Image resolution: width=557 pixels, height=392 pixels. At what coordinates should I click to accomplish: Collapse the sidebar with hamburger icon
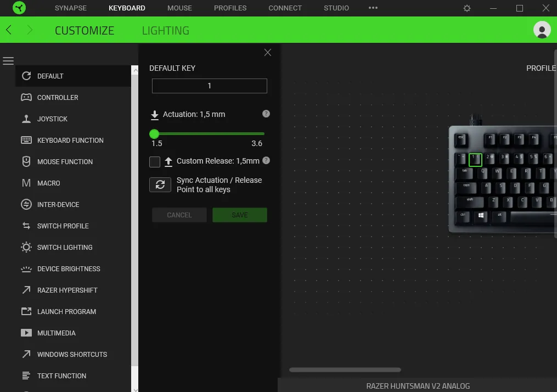coord(8,60)
